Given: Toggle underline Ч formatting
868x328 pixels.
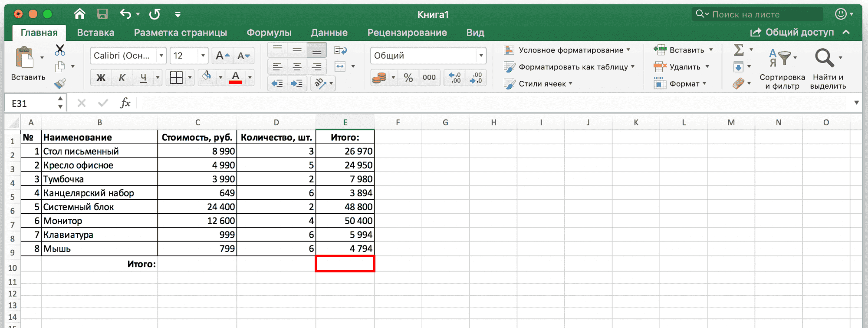Looking at the screenshot, I should tap(143, 78).
